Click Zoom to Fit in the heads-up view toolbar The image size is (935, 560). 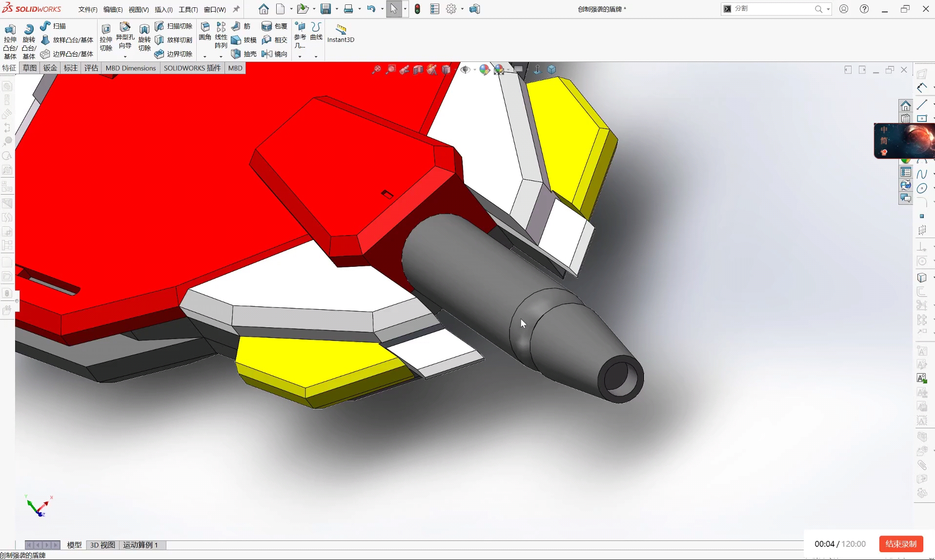click(x=376, y=70)
